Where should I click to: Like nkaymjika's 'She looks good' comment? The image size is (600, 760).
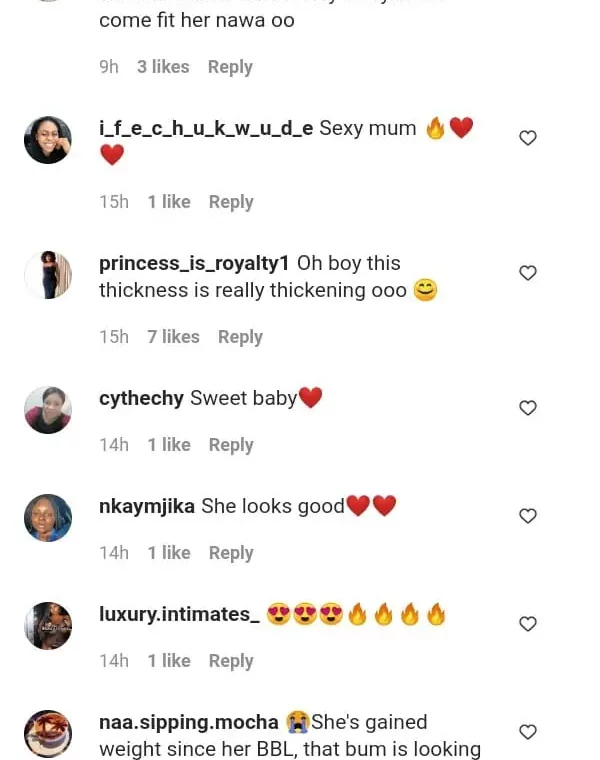tap(528, 516)
